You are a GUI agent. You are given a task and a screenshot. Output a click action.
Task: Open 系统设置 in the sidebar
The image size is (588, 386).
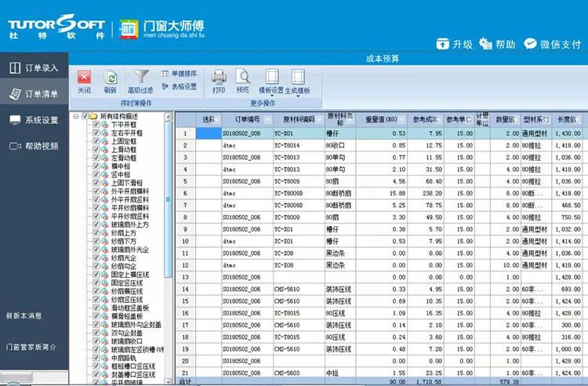tap(34, 120)
